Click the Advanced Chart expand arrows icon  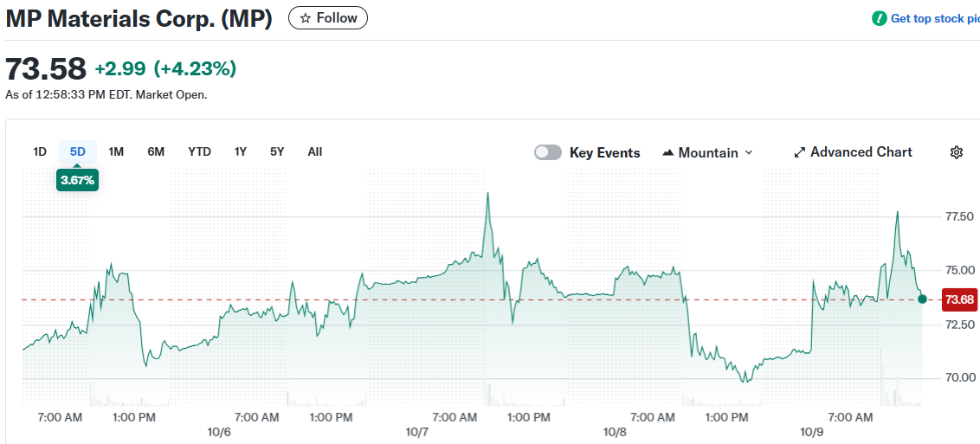[x=799, y=152]
